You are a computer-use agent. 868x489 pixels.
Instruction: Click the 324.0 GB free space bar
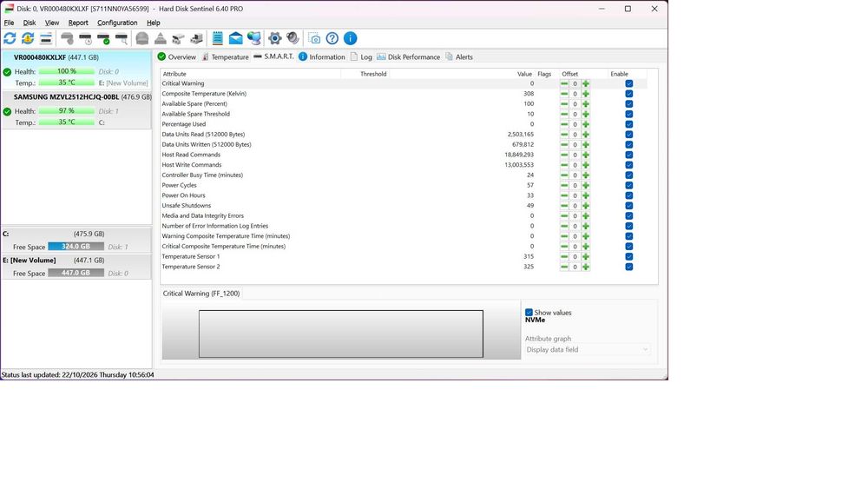tap(76, 247)
